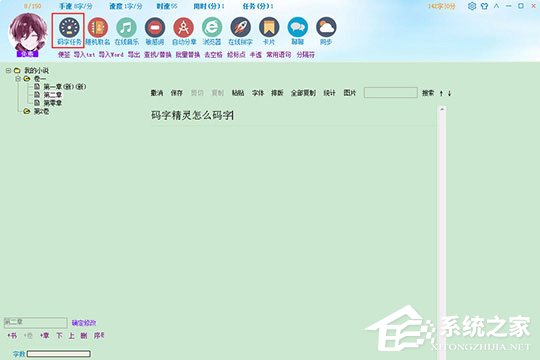Collapse the 卷一 volume node
The height and width of the screenshot is (360, 540).
(x=18, y=79)
